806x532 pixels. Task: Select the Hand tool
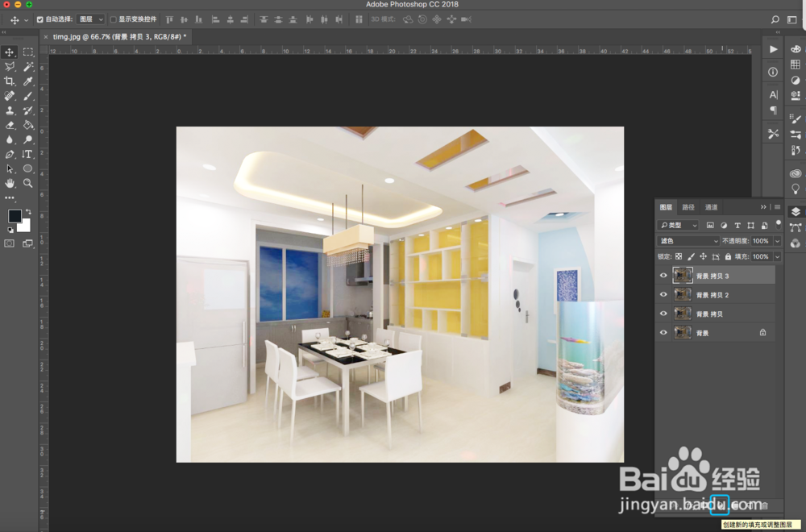click(x=9, y=183)
